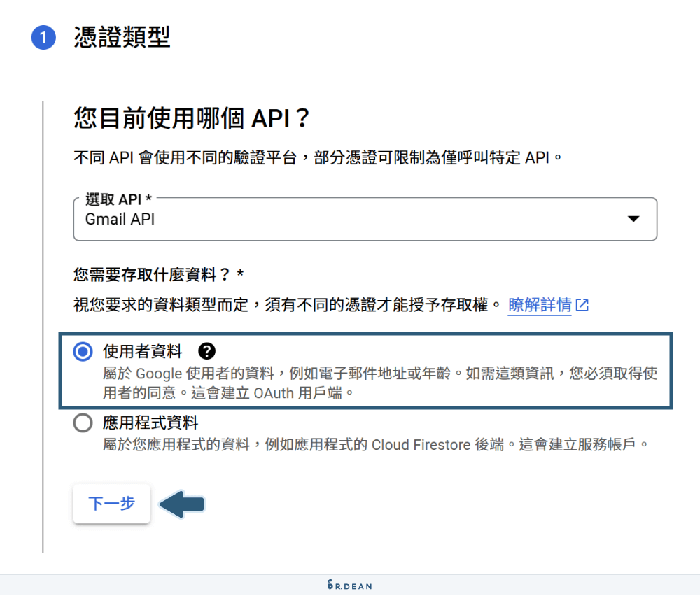Click the small logo mark before R.DEAN text
The image size is (700, 596).
click(x=329, y=586)
